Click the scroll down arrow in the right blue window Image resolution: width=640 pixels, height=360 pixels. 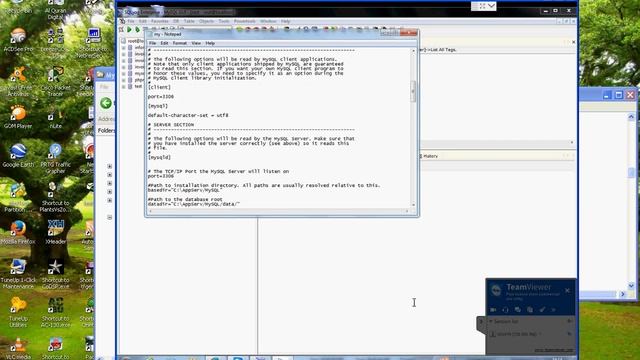(631, 286)
